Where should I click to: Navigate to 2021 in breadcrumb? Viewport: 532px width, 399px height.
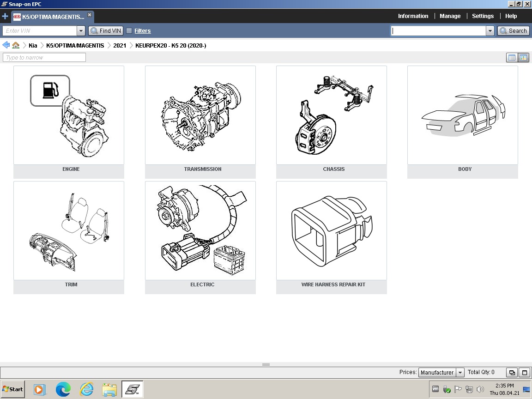120,45
